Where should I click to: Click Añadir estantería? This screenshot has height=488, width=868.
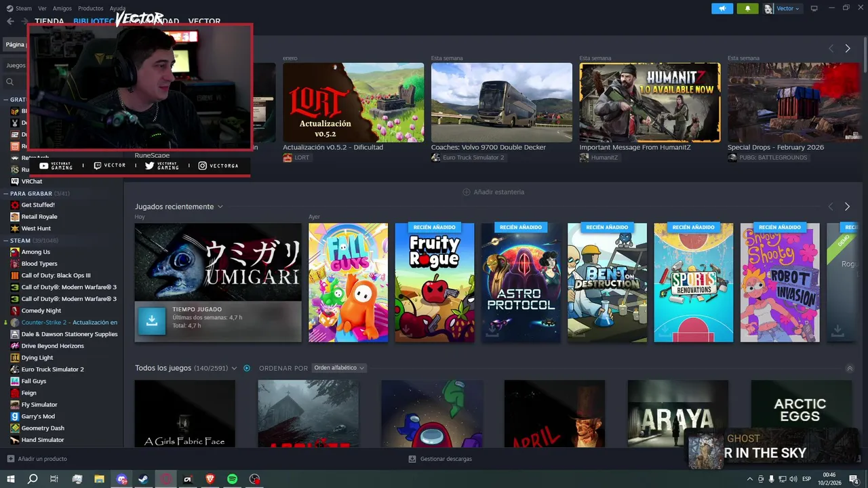493,192
